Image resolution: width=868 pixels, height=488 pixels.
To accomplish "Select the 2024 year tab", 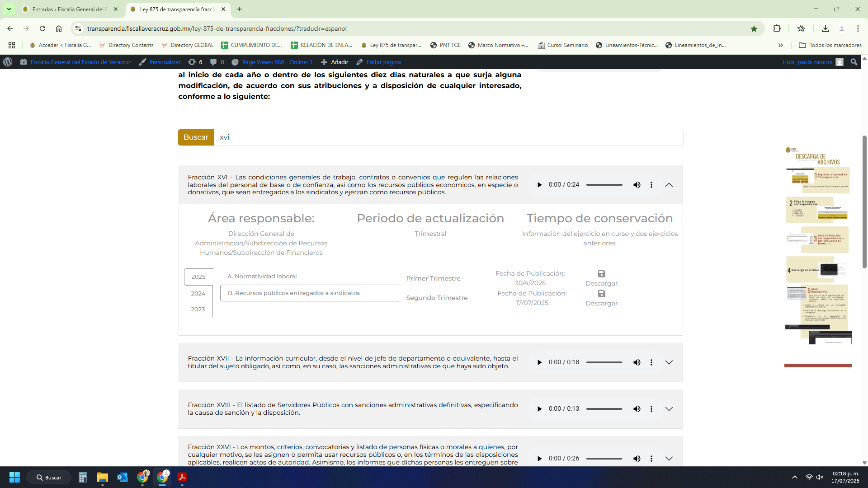I will click(x=198, y=293).
